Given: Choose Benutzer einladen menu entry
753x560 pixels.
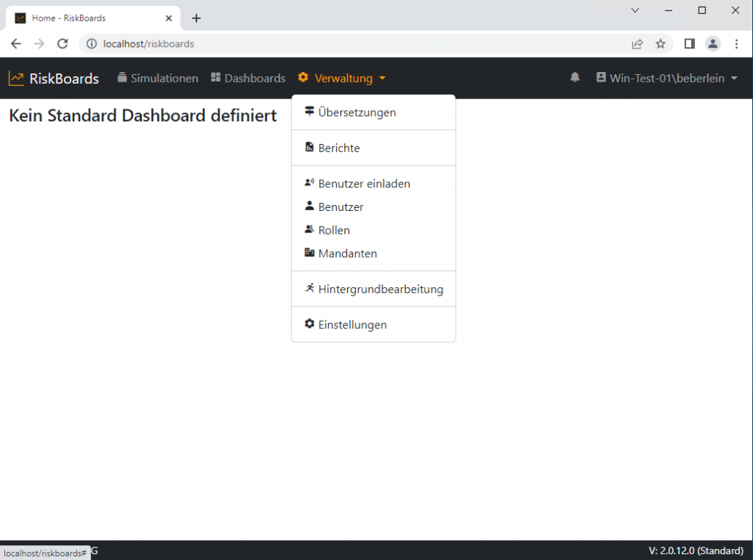Looking at the screenshot, I should coord(373,183).
